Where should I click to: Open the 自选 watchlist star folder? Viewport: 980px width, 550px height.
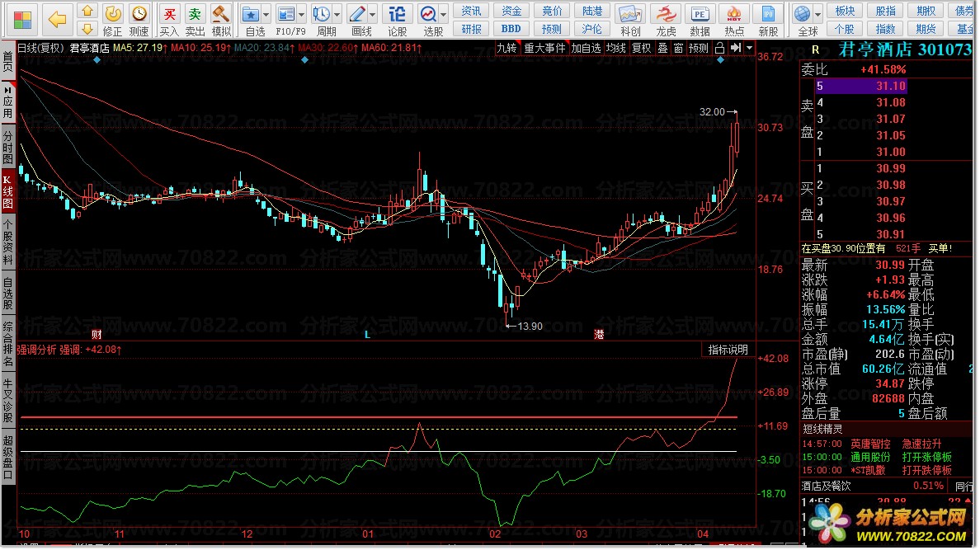252,19
